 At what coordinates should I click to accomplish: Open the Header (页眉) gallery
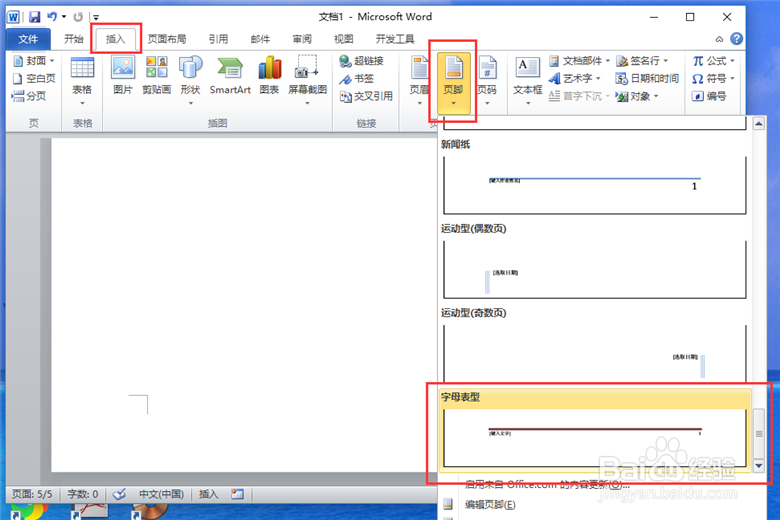click(x=419, y=80)
